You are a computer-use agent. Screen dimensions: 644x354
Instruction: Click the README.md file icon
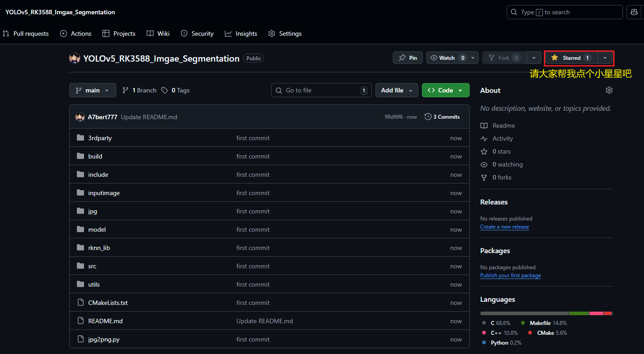point(80,321)
